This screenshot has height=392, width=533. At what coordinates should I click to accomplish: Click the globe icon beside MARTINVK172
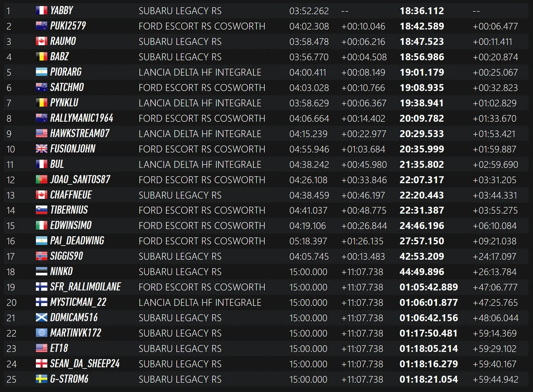click(41, 333)
